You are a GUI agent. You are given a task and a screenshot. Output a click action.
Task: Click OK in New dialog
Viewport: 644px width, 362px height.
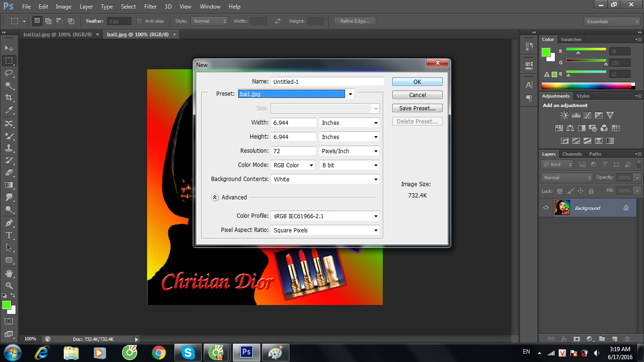pyautogui.click(x=417, y=82)
